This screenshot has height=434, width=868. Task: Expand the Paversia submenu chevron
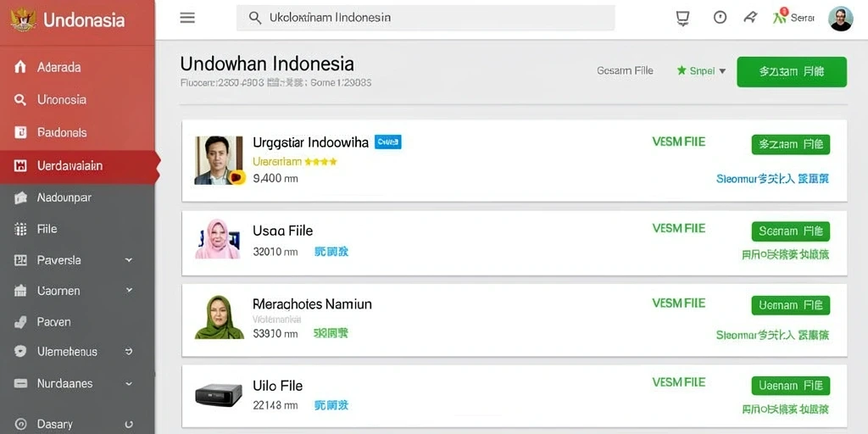[x=129, y=259]
